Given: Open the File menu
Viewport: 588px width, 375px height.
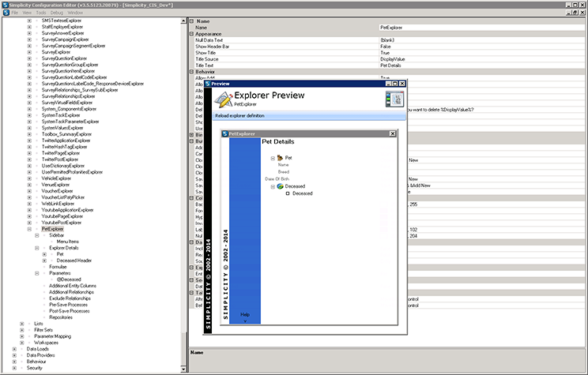Looking at the screenshot, I should (15, 13).
